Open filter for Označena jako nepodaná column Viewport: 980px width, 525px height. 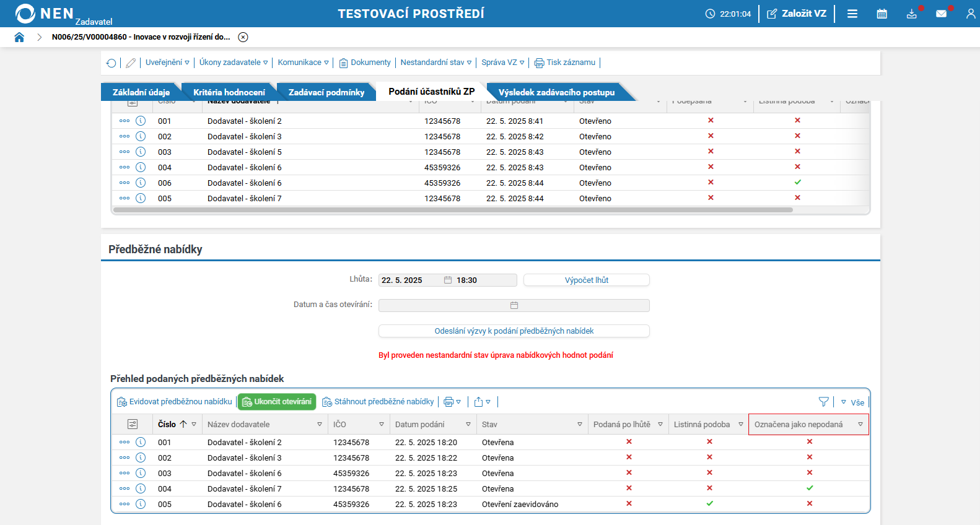click(860, 424)
